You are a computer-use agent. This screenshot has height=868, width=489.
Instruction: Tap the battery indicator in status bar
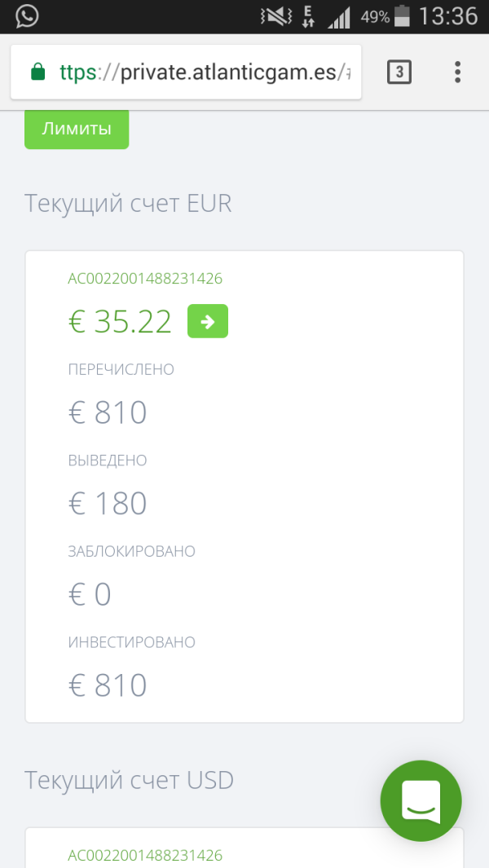[403, 16]
